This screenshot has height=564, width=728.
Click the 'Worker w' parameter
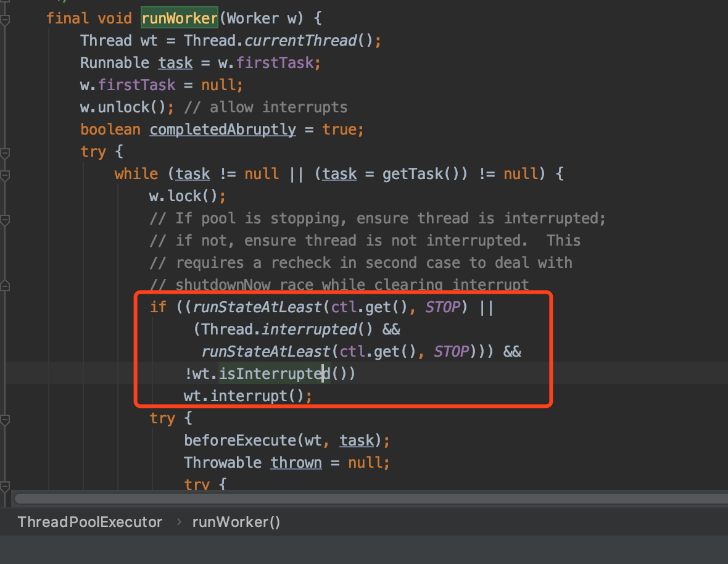[x=260, y=18]
